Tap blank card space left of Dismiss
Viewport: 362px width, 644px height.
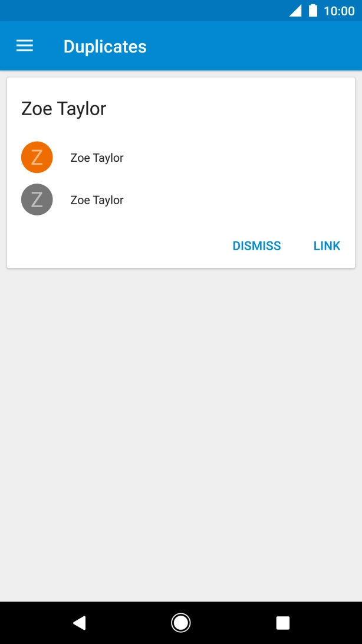click(x=118, y=246)
